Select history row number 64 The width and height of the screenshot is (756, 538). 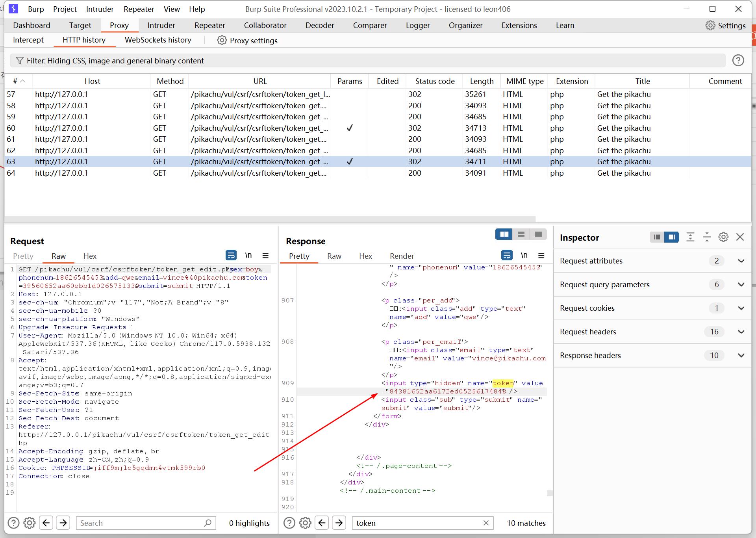pos(378,173)
